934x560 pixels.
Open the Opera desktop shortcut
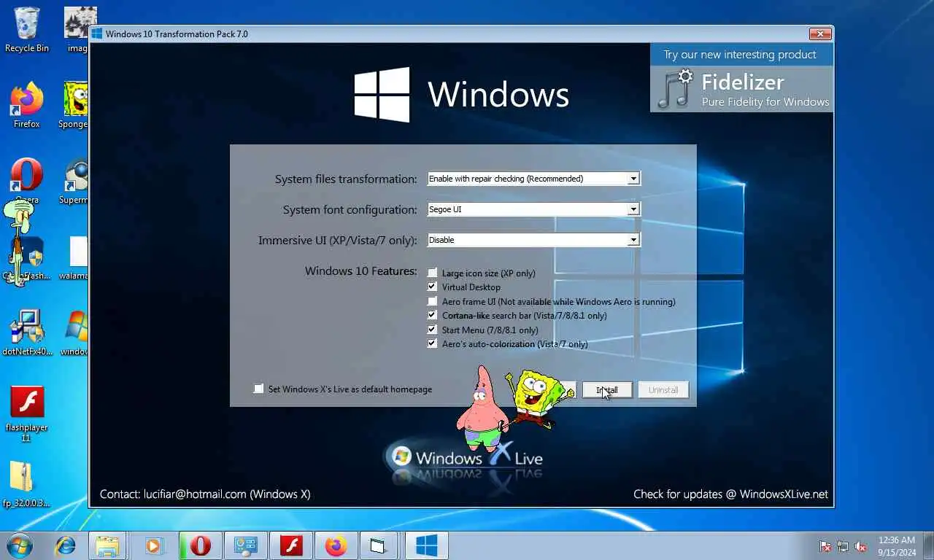(x=27, y=181)
